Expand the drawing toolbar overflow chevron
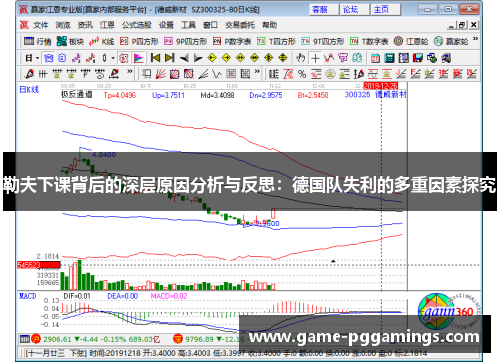This screenshot has width=500, height=362. [x=130, y=72]
